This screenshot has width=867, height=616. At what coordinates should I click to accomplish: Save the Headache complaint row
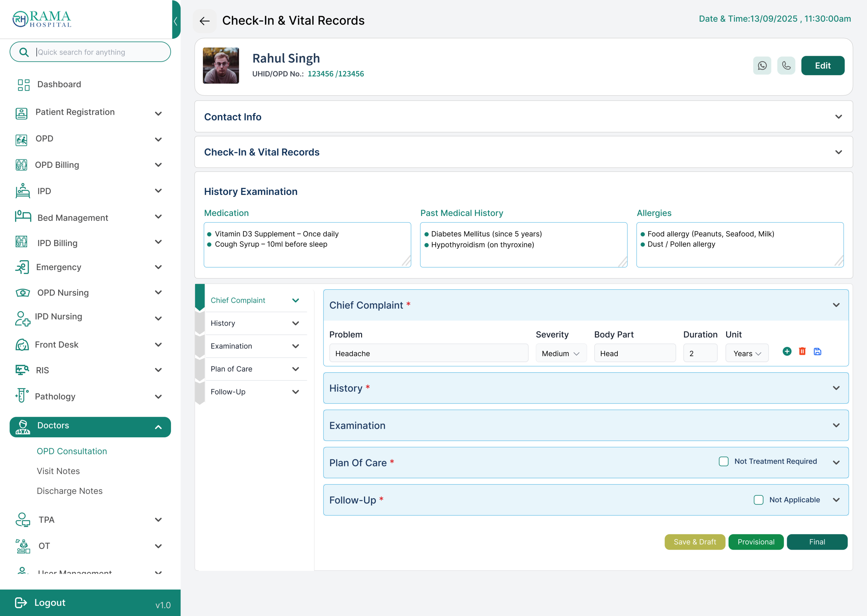point(817,352)
